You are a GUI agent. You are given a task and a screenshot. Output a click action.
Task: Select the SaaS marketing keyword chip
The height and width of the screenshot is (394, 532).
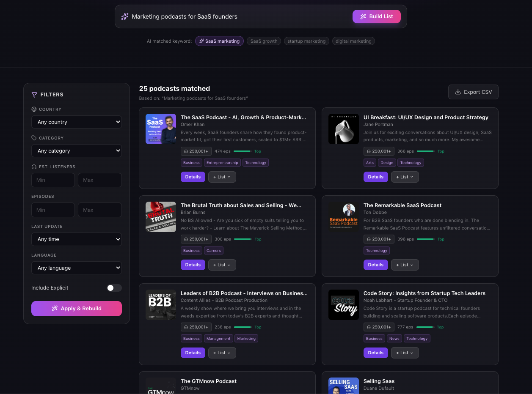point(219,41)
